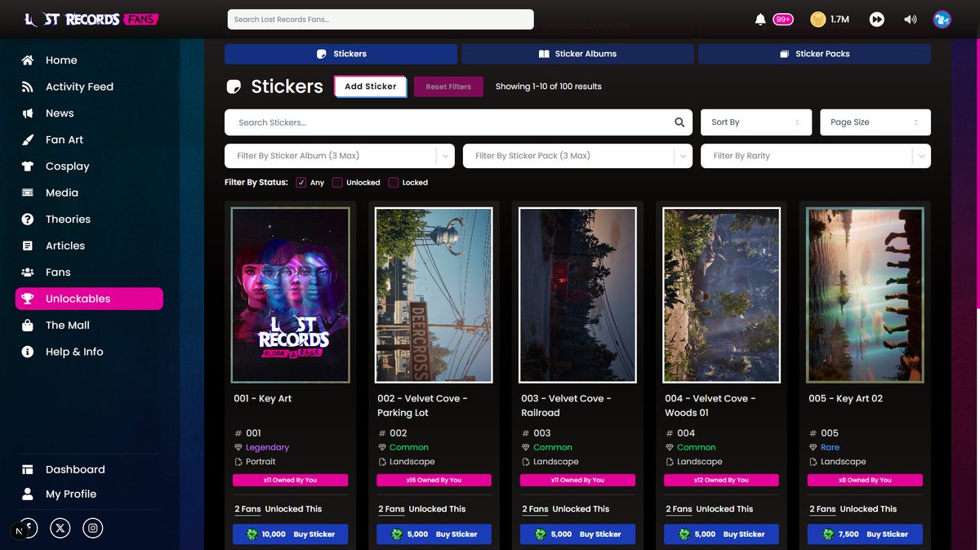Click x16 Owned By You badge

pyautogui.click(x=434, y=481)
